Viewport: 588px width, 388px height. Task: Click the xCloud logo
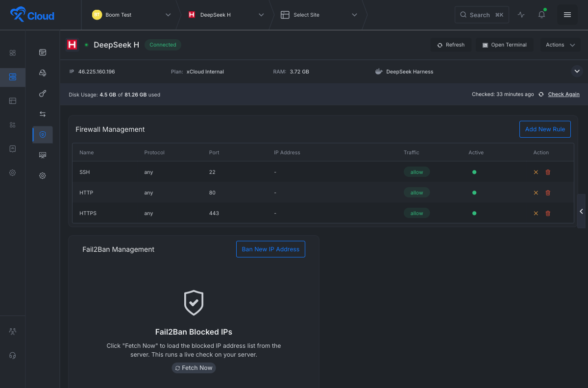click(x=32, y=15)
